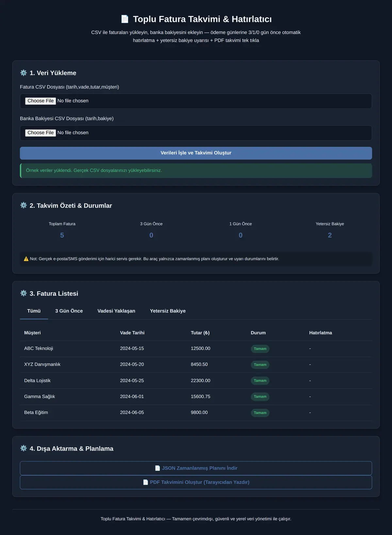Click the Vade Tarihi column header
This screenshot has width=392, height=535.
pyautogui.click(x=132, y=333)
